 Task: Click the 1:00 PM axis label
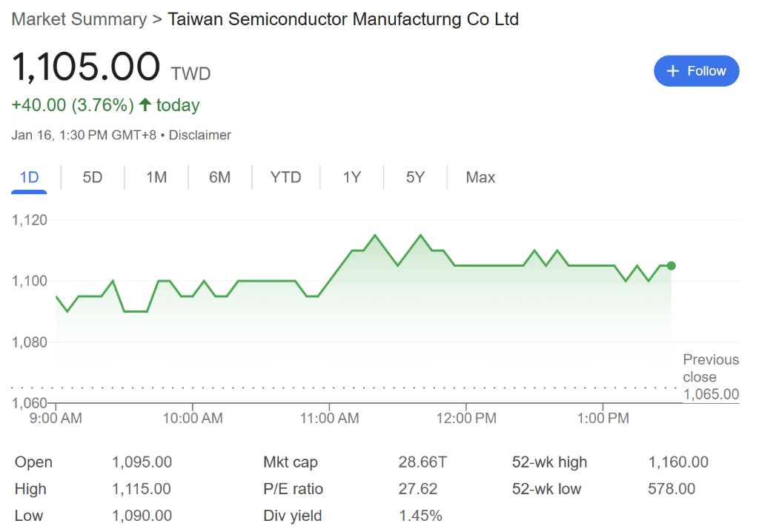coord(603,418)
